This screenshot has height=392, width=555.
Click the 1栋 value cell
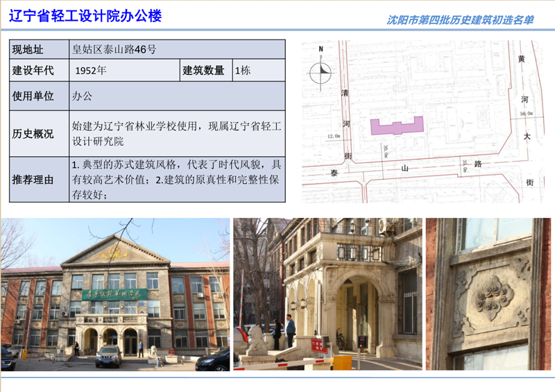pos(258,70)
